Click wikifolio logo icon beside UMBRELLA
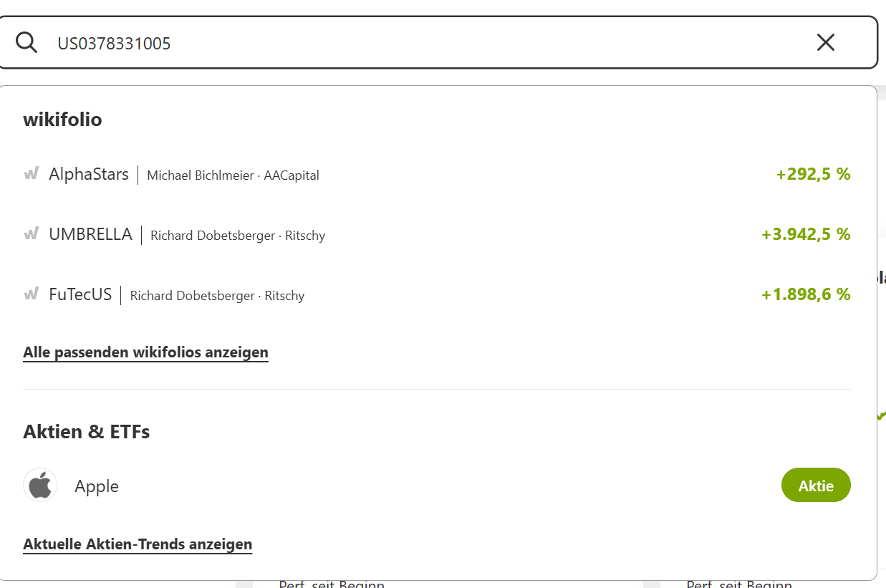886x588 pixels. (x=31, y=233)
